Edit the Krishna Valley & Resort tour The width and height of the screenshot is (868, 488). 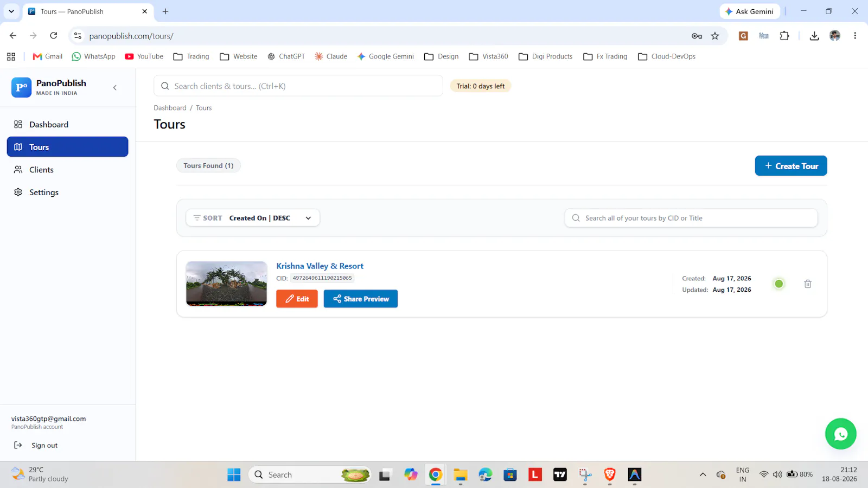pyautogui.click(x=297, y=299)
